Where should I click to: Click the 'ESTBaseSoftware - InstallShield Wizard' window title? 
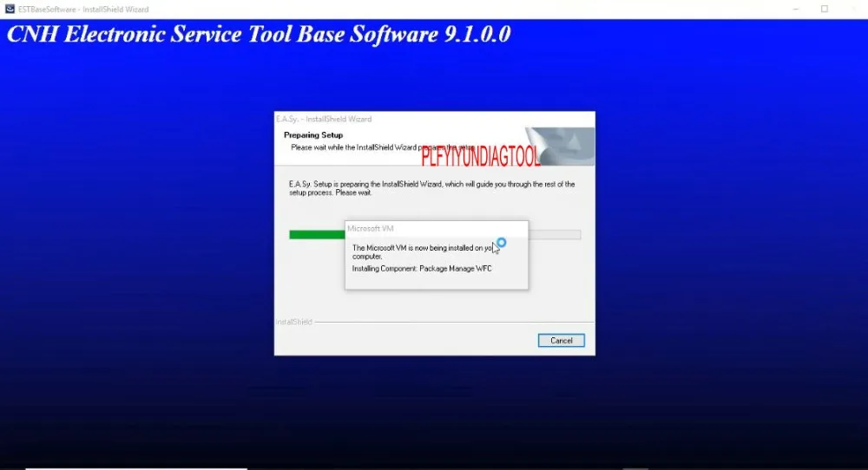(83, 10)
